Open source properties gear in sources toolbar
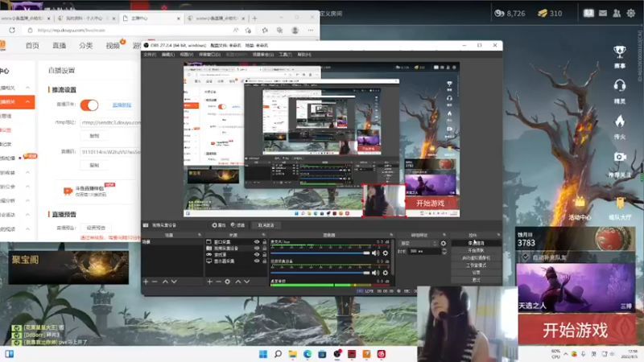 pyautogui.click(x=228, y=282)
